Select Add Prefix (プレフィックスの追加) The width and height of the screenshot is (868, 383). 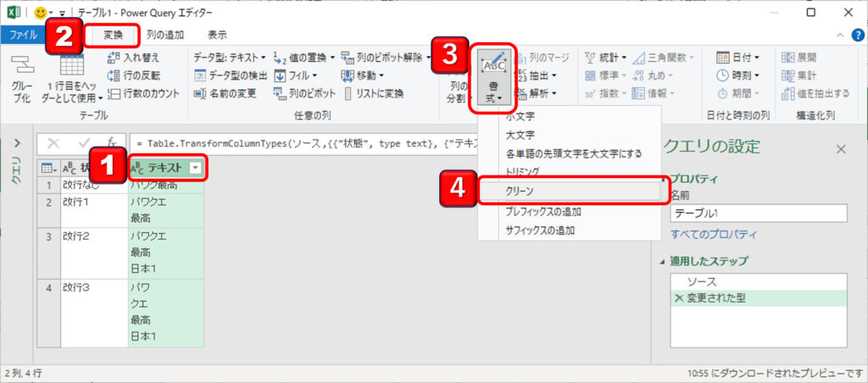point(570,212)
